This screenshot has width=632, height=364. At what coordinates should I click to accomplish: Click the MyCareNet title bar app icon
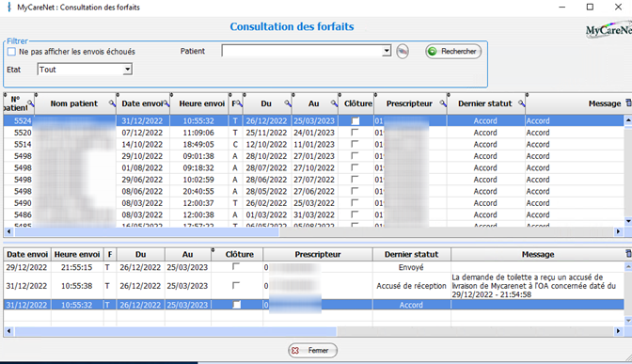point(9,8)
